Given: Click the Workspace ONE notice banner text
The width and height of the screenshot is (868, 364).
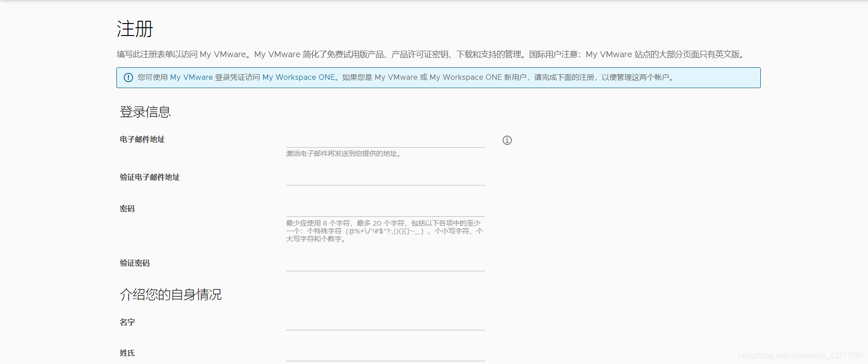Looking at the screenshot, I should [407, 78].
